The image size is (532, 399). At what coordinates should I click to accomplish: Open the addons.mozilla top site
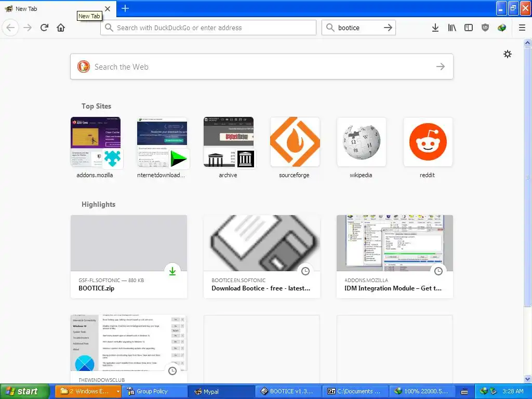[96, 148]
